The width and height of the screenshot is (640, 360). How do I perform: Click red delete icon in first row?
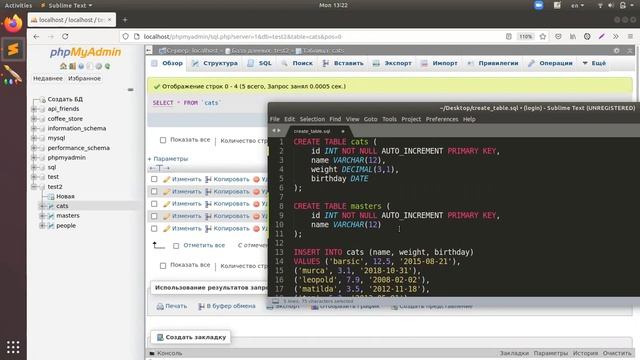pos(256,179)
